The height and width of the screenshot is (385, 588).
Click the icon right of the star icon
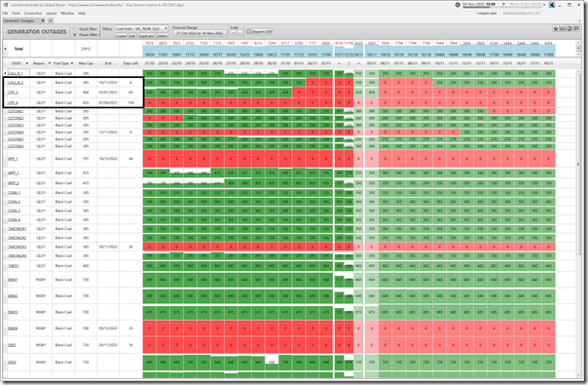point(563,28)
